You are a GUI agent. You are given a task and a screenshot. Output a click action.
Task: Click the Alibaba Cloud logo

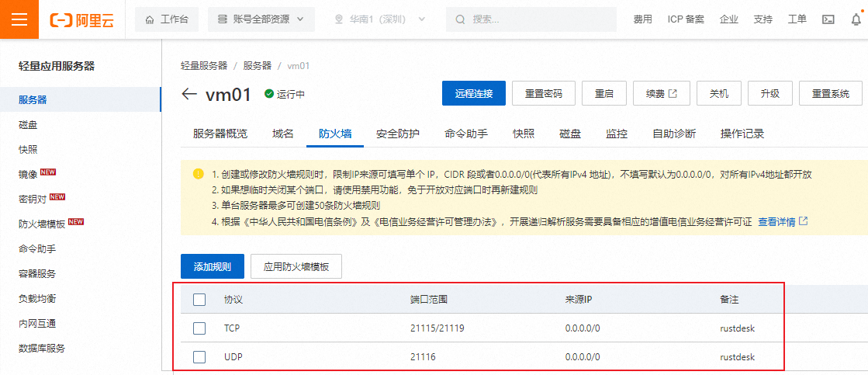[x=81, y=20]
